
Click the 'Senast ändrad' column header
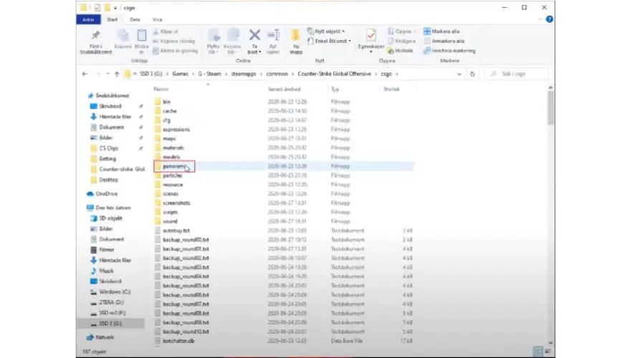[284, 90]
